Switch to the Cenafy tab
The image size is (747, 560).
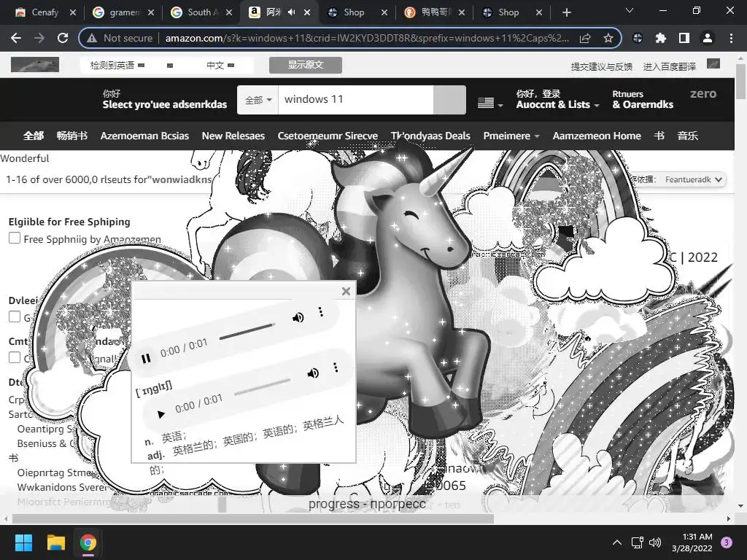[x=45, y=12]
